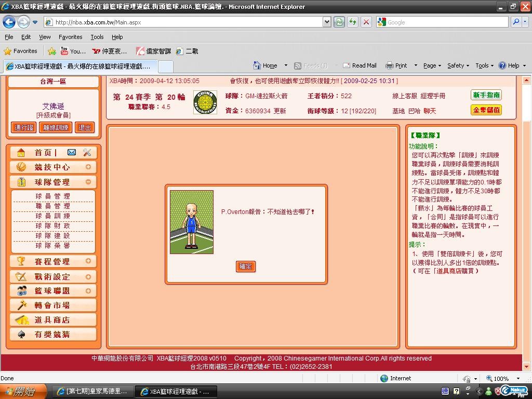Select 球員訓練 in the team submenu
This screenshot has width=532, height=399.
click(52, 216)
